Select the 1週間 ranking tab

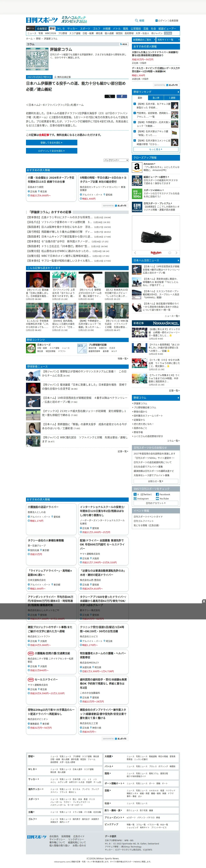172,98
